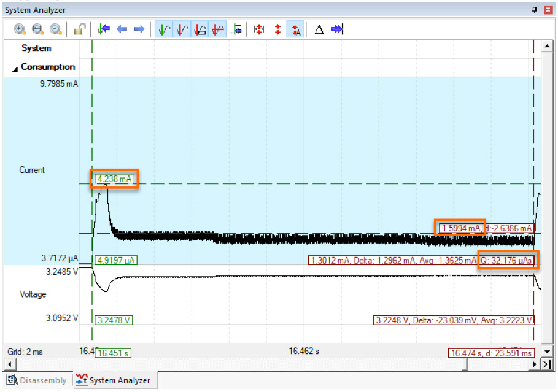Click the blue left arrow icon
558x392 pixels.
tap(122, 29)
